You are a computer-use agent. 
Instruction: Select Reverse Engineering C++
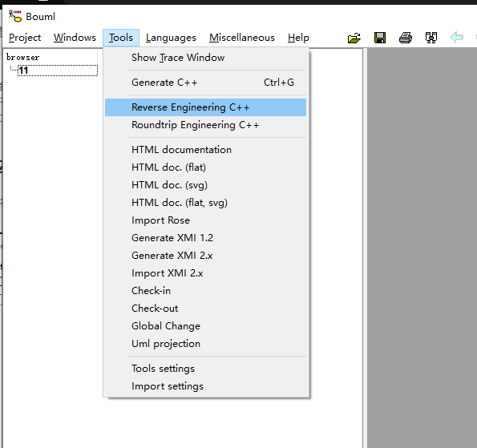click(206, 107)
